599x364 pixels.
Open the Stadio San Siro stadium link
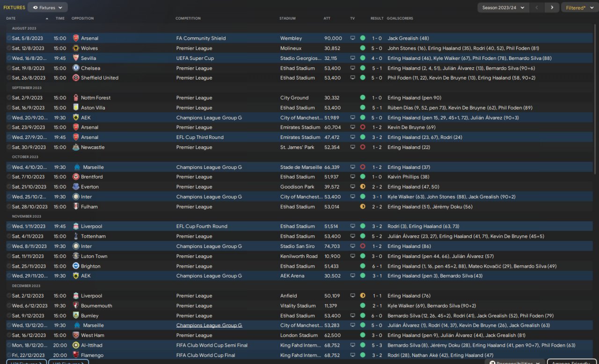tap(297, 246)
